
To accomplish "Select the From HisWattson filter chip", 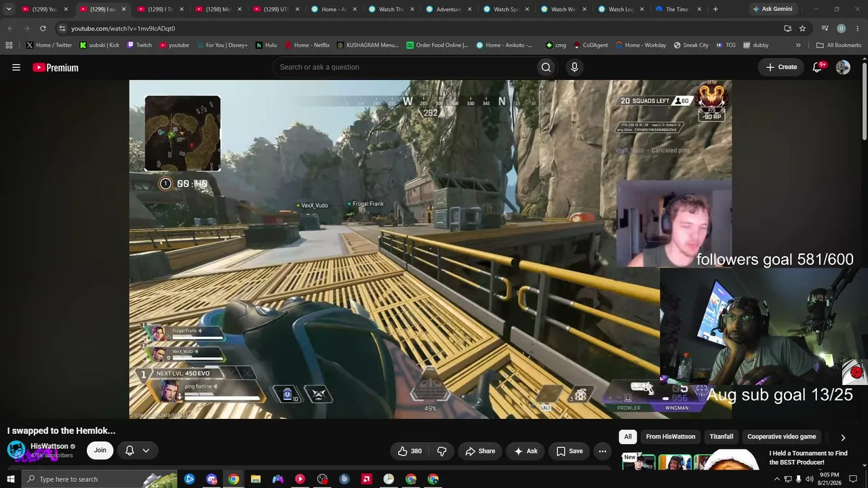I will pyautogui.click(x=671, y=437).
